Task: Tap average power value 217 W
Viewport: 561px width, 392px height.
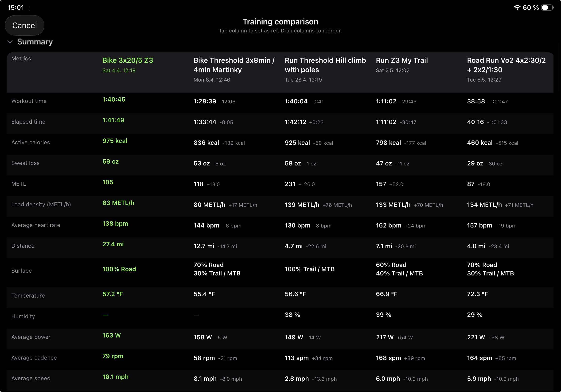Action: 385,337
